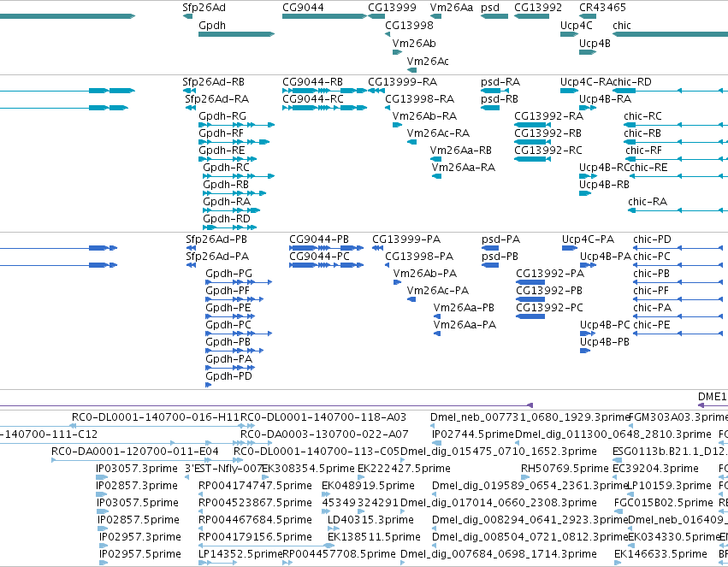Click protein Vm26Aa-PA
The image size is (728, 567).
pos(465,325)
